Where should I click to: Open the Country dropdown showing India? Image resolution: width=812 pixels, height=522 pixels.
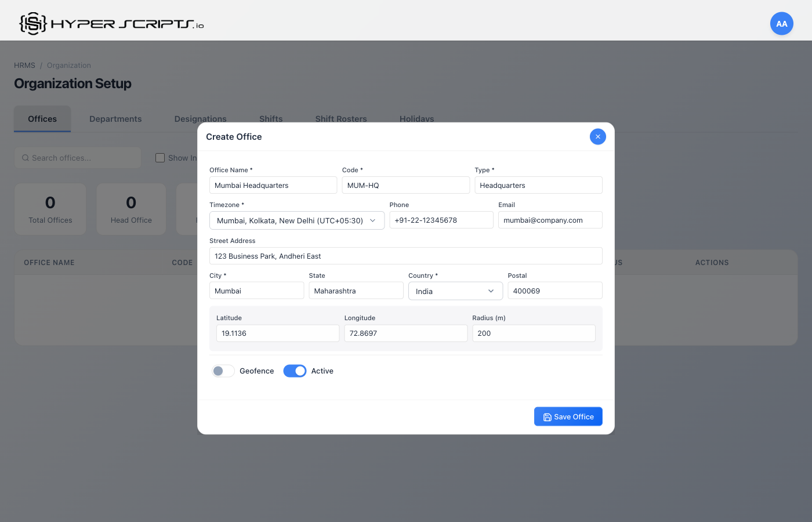(455, 291)
